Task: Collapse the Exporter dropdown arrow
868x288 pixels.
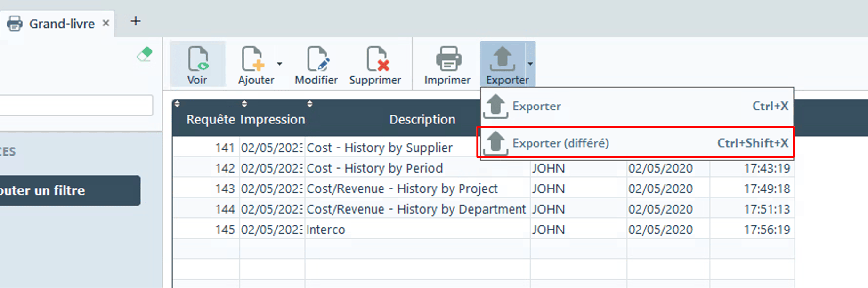Action: [530, 64]
